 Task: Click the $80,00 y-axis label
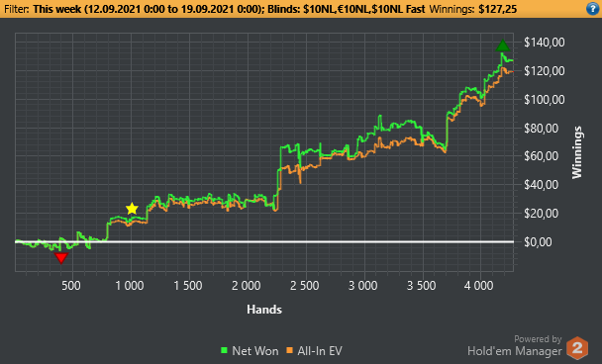point(542,129)
